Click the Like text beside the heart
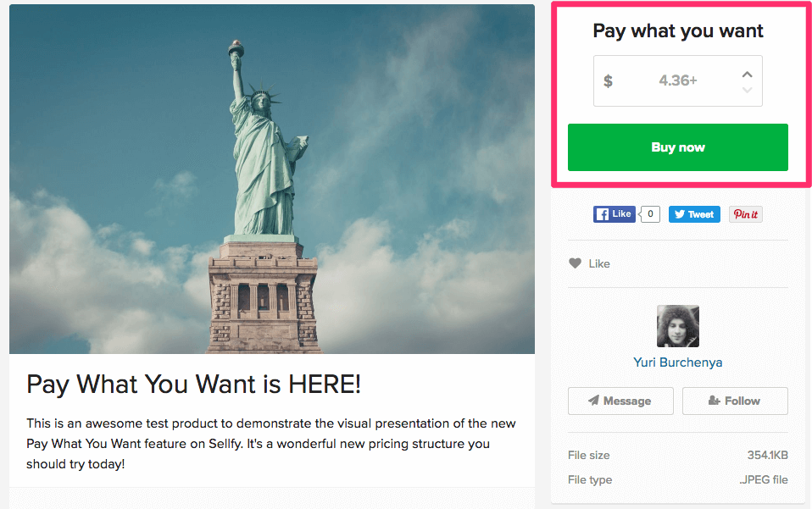This screenshot has height=509, width=812. pos(599,263)
